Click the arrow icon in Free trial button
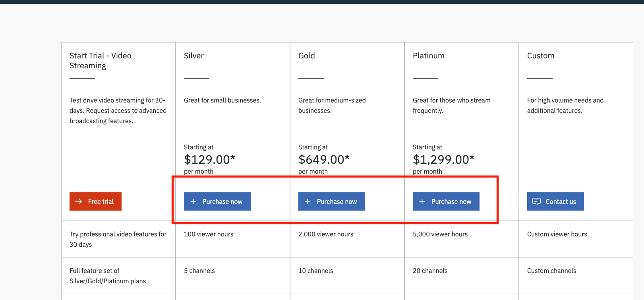Viewport: 644px width, 300px height. coord(79,201)
